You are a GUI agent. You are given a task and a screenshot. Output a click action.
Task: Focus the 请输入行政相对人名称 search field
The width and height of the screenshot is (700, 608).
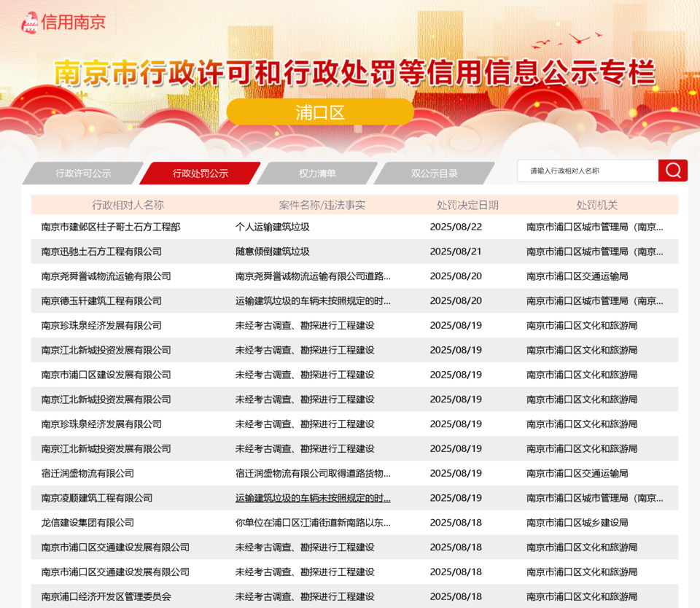click(587, 171)
